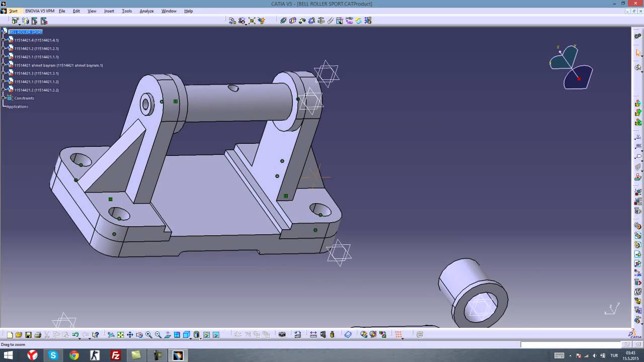Select 11514421.2 (11514421.2.2) tree item
The height and width of the screenshot is (362, 644).
36,90
